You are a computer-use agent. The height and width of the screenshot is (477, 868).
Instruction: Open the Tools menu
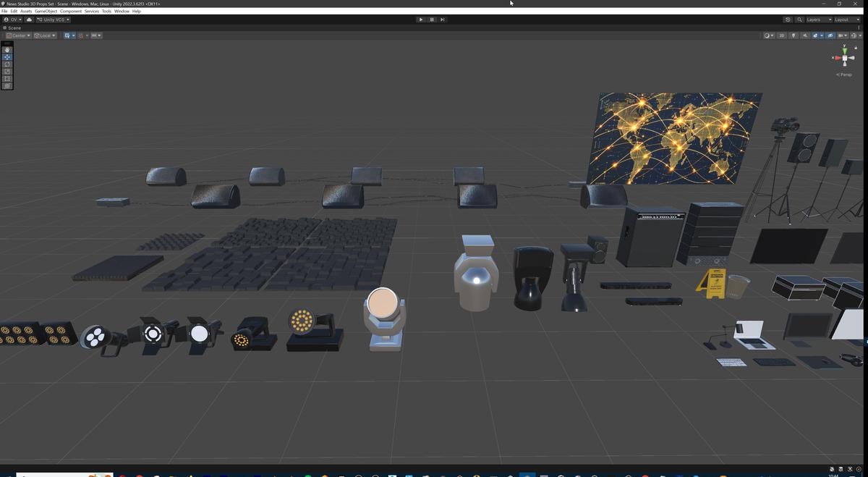pyautogui.click(x=106, y=12)
